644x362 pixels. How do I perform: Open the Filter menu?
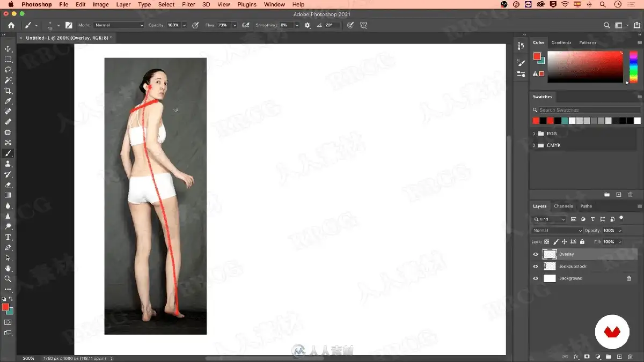(188, 4)
